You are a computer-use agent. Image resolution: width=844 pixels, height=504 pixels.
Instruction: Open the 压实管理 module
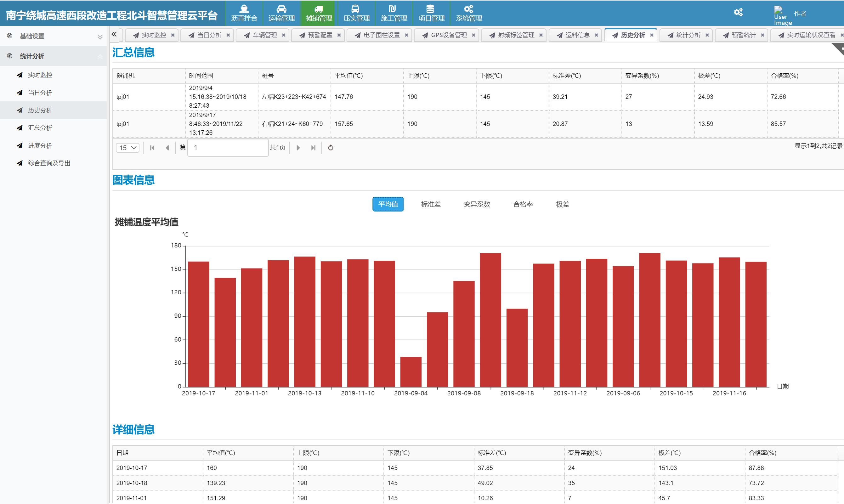click(356, 13)
